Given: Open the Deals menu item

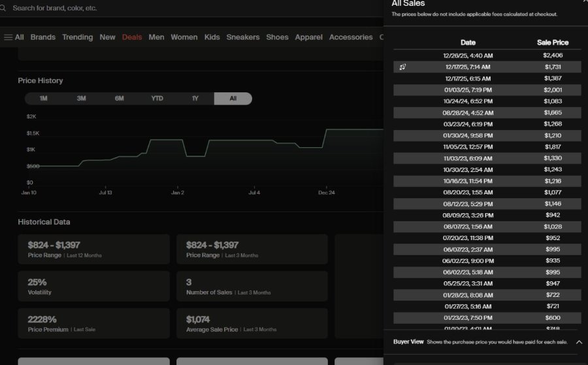Looking at the screenshot, I should pos(132,37).
